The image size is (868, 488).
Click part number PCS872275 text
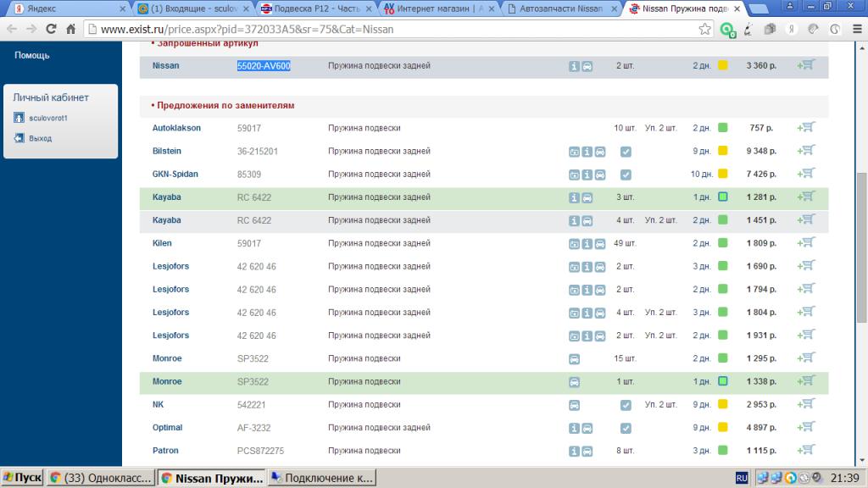[x=261, y=451]
